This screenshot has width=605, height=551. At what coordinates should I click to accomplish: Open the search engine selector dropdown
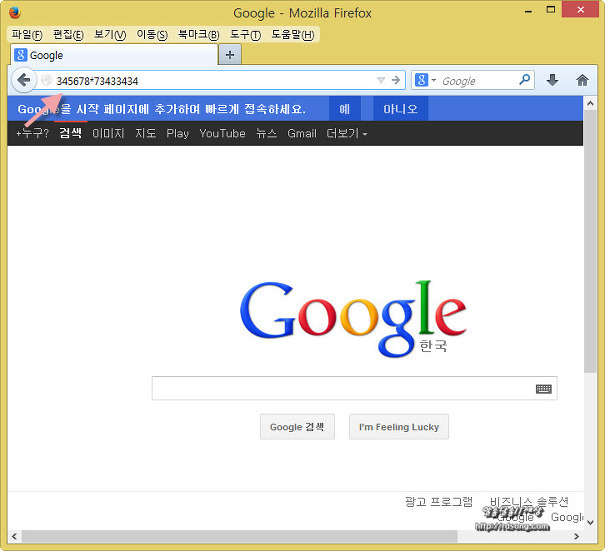(425, 80)
